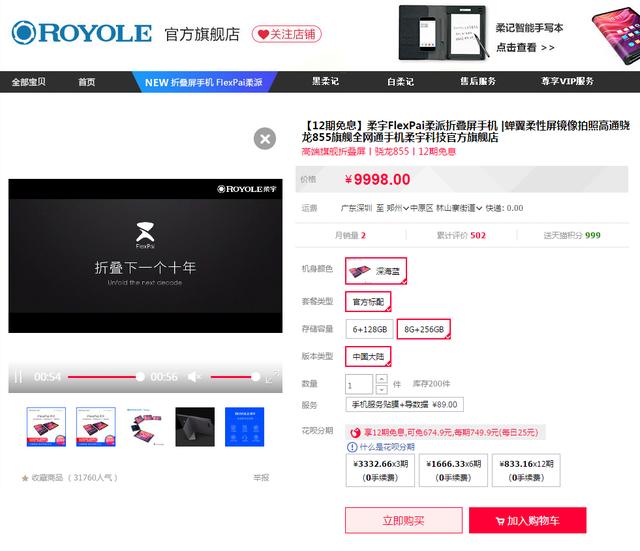Open the 全部宝贝 menu
Image resolution: width=640 pixels, height=551 pixels.
(29, 82)
